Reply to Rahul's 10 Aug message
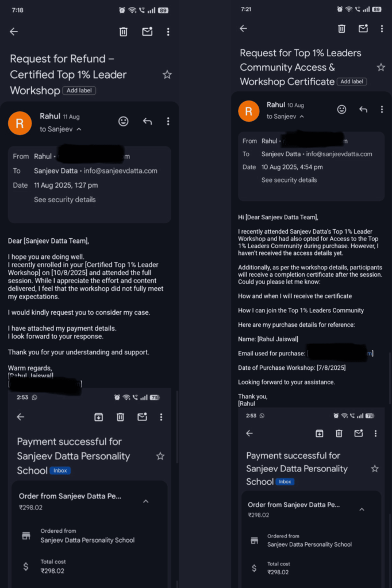Screen dimensions: 392x588 pyautogui.click(x=363, y=109)
